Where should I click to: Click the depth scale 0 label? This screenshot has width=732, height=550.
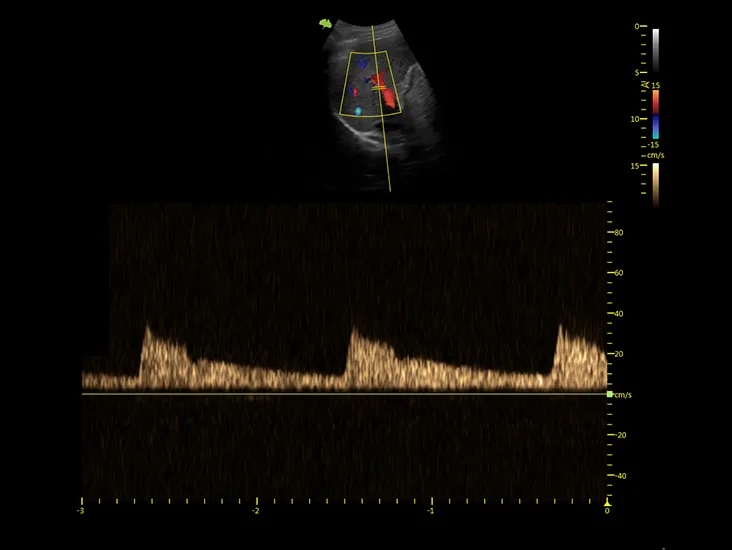[x=637, y=27]
